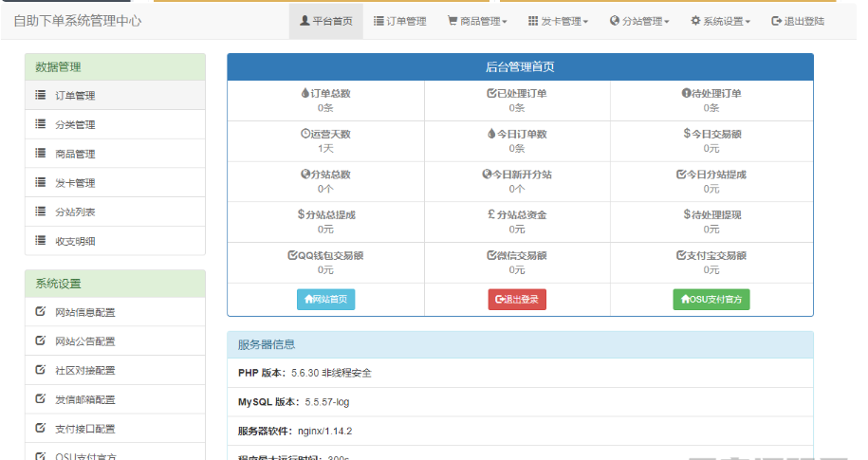Click edit icon beside 网站信息配置
The height and width of the screenshot is (460, 868).
(41, 311)
